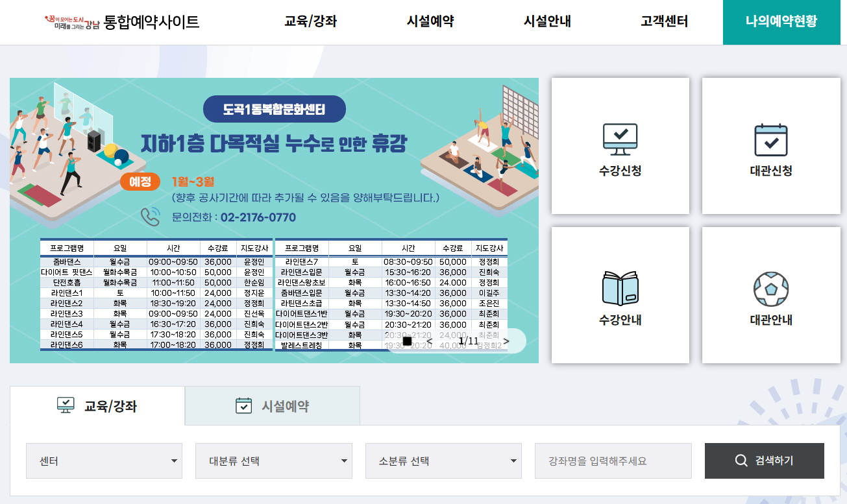
Task: Open the 시설안내 menu
Action: pos(546,21)
